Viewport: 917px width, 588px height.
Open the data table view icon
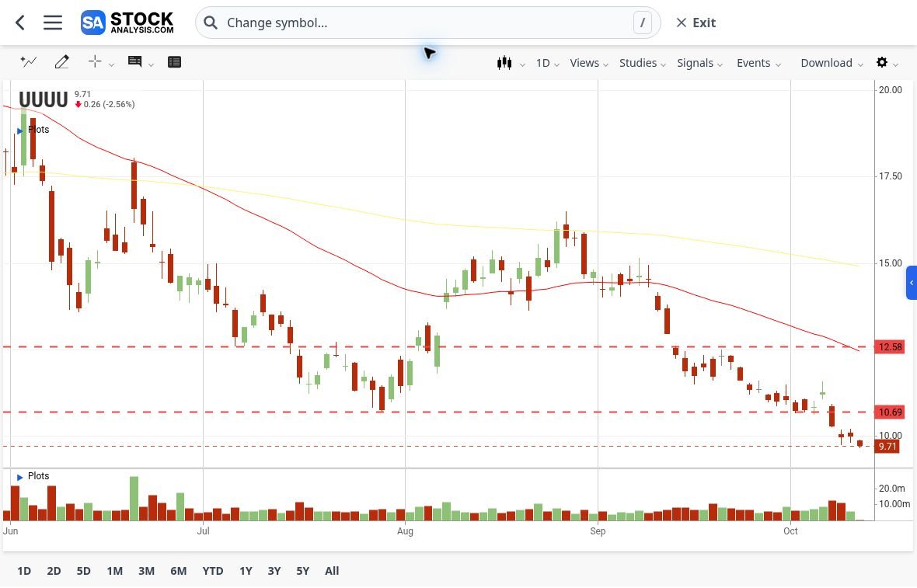click(x=174, y=62)
